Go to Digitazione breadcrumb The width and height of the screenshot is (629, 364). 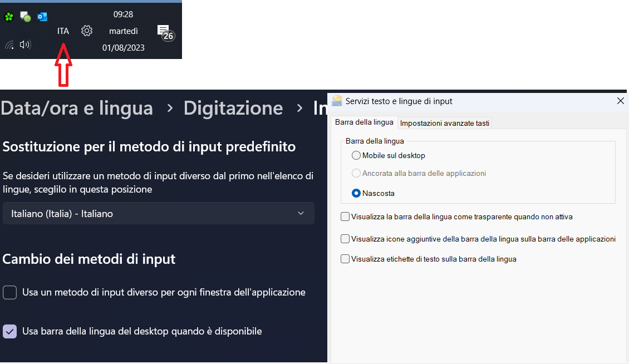(x=233, y=109)
